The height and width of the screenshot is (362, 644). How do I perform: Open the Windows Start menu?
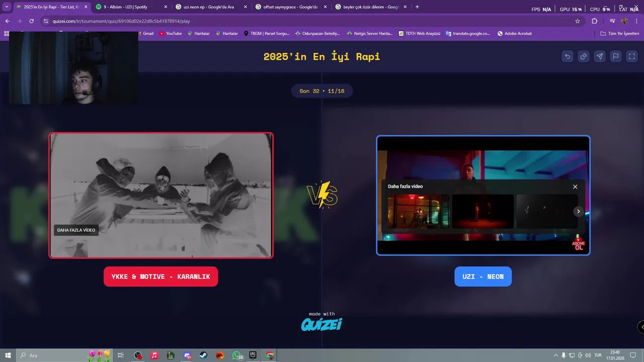point(8,355)
